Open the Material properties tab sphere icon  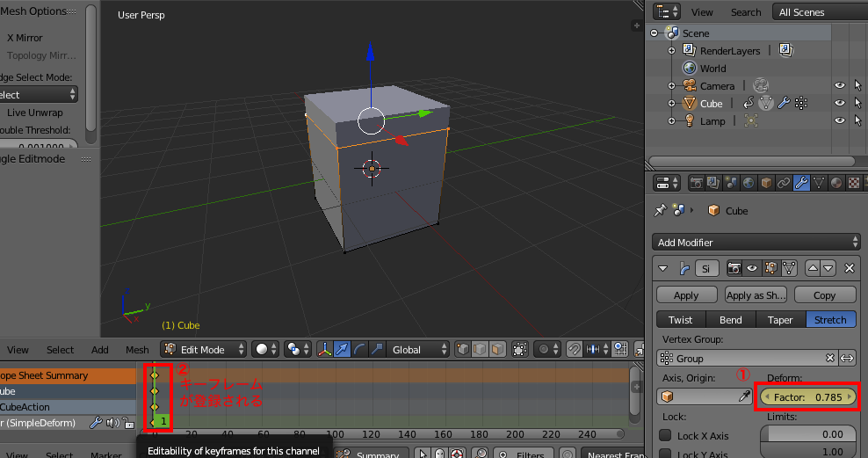coord(836,183)
